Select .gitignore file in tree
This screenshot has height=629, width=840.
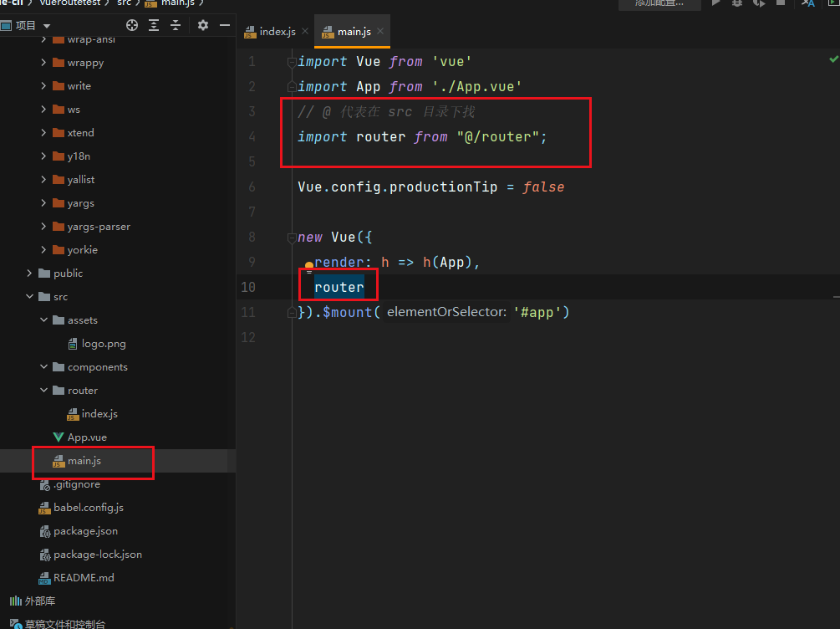tap(77, 484)
